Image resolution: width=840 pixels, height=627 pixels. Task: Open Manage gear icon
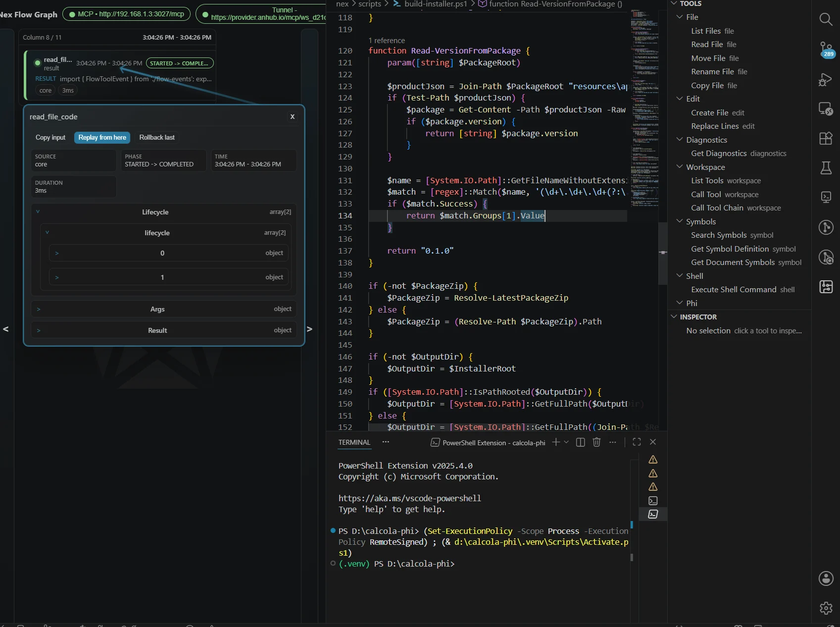pos(826,608)
